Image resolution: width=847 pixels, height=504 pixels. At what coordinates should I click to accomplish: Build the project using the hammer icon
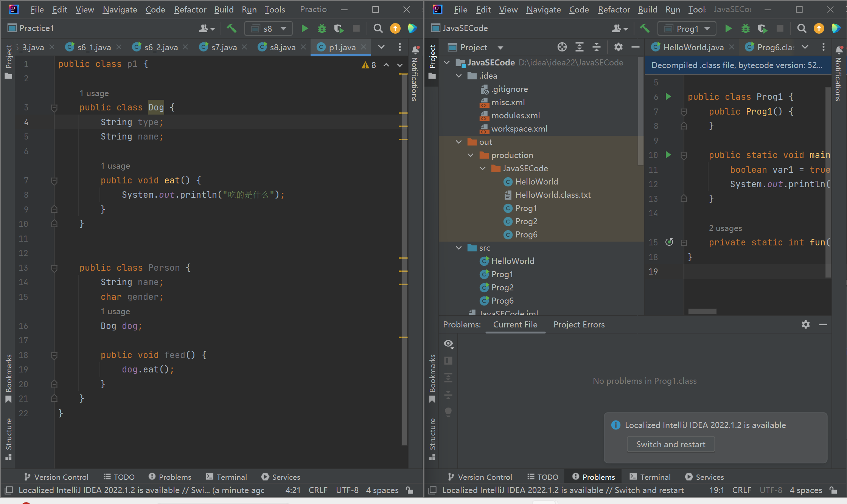[x=644, y=28]
